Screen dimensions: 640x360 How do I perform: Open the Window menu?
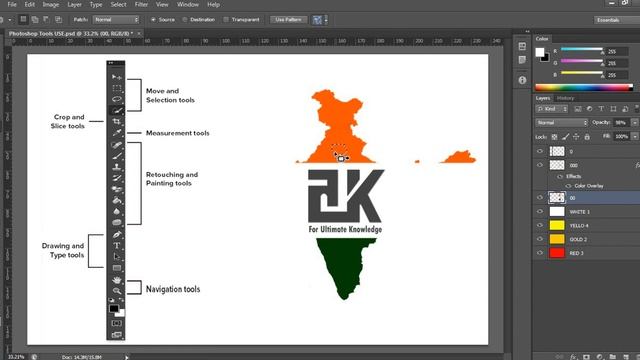pos(188,4)
